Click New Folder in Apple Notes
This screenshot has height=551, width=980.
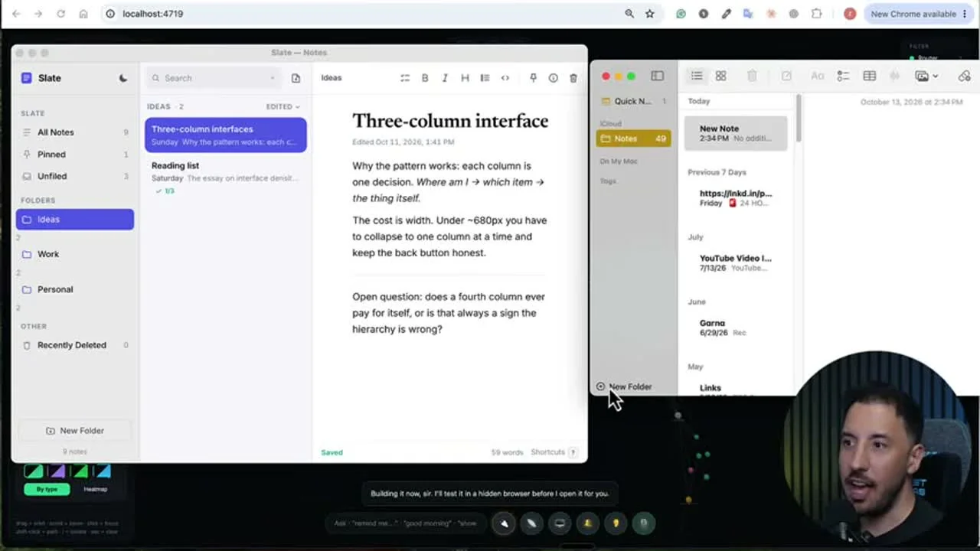[x=624, y=386]
